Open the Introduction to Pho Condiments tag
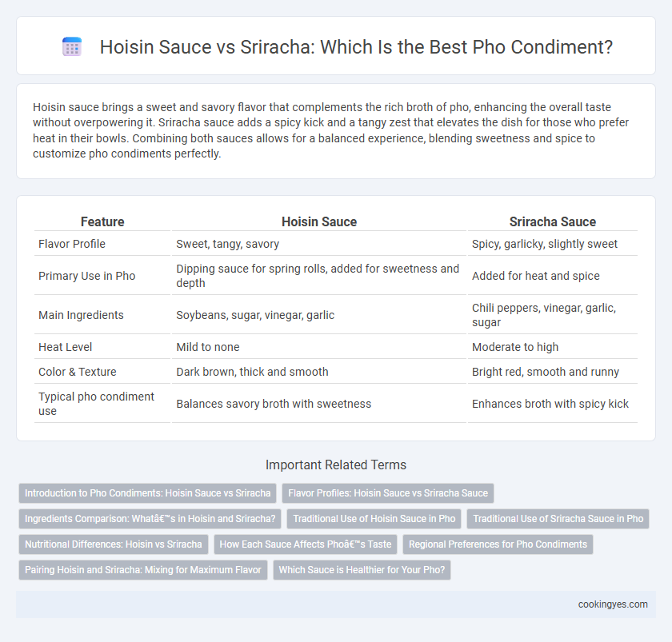This screenshot has width=672, height=642. pos(148,493)
